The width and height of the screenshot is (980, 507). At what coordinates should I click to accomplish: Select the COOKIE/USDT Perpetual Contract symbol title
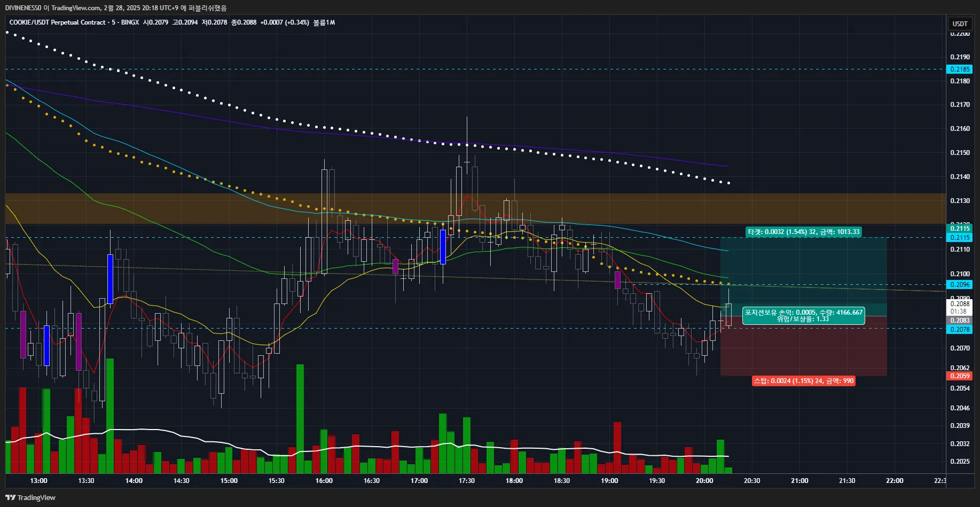click(x=57, y=22)
